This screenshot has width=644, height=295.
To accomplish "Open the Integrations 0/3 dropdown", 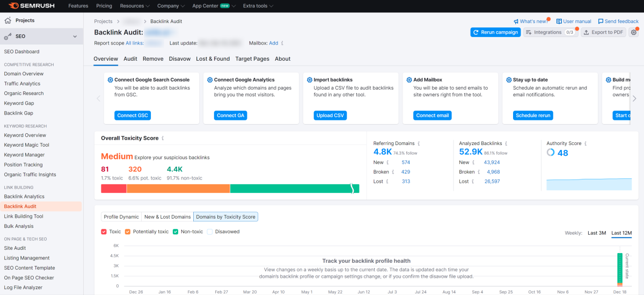I will tap(551, 32).
